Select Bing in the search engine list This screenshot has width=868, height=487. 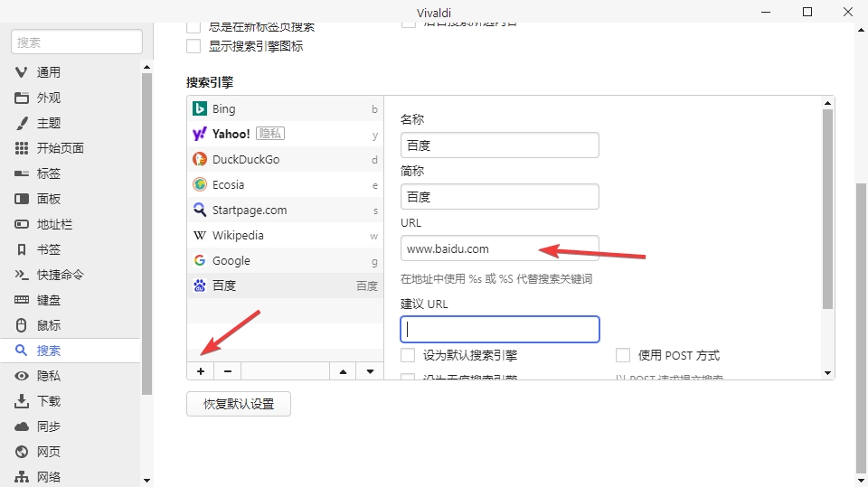point(285,109)
